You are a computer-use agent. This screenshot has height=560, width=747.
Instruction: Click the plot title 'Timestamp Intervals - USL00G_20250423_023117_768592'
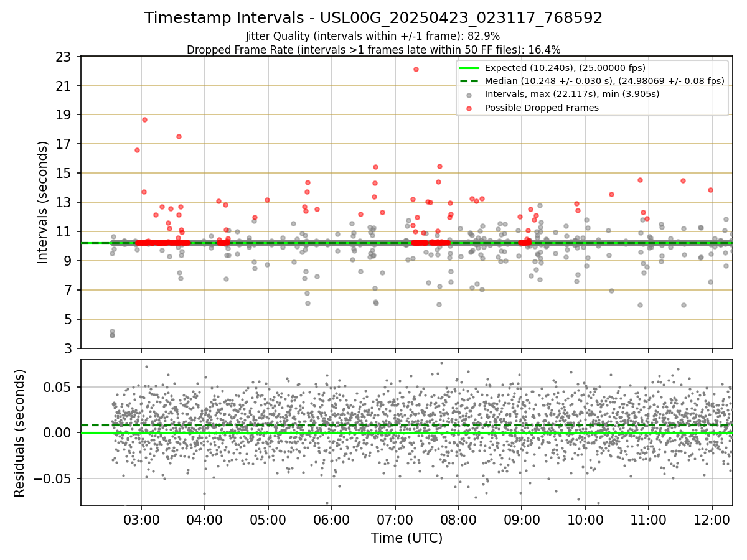click(x=374, y=18)
